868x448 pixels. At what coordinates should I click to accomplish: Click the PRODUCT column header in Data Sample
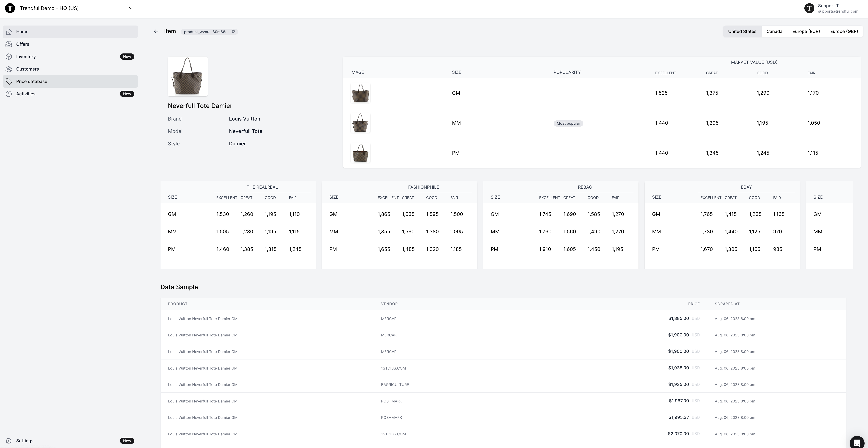(x=178, y=304)
